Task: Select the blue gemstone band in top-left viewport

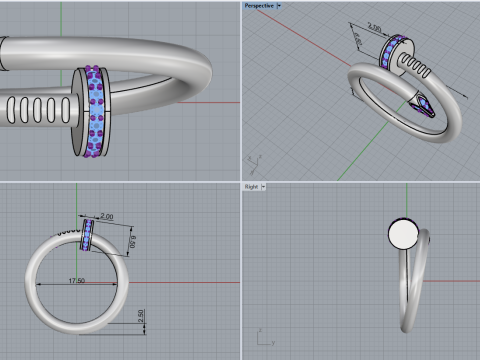Action: click(x=96, y=112)
